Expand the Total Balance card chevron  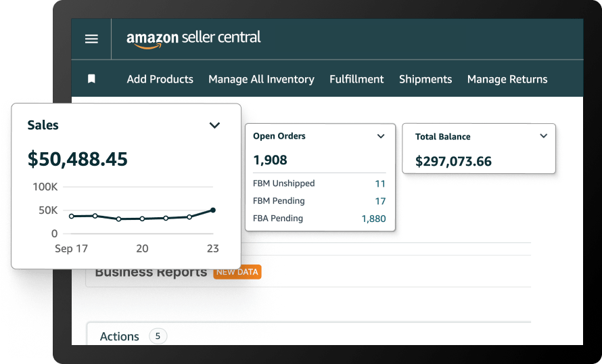pos(543,136)
